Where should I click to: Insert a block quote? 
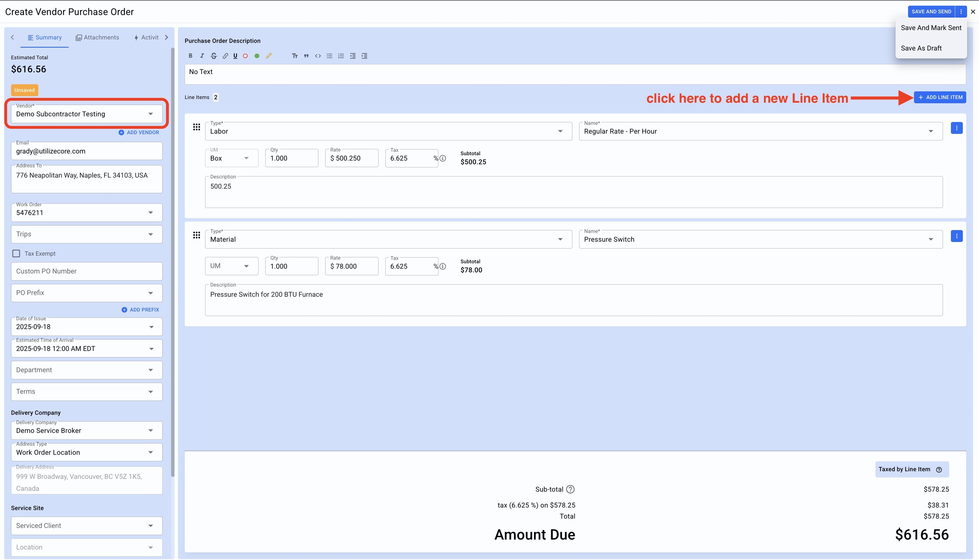[306, 56]
